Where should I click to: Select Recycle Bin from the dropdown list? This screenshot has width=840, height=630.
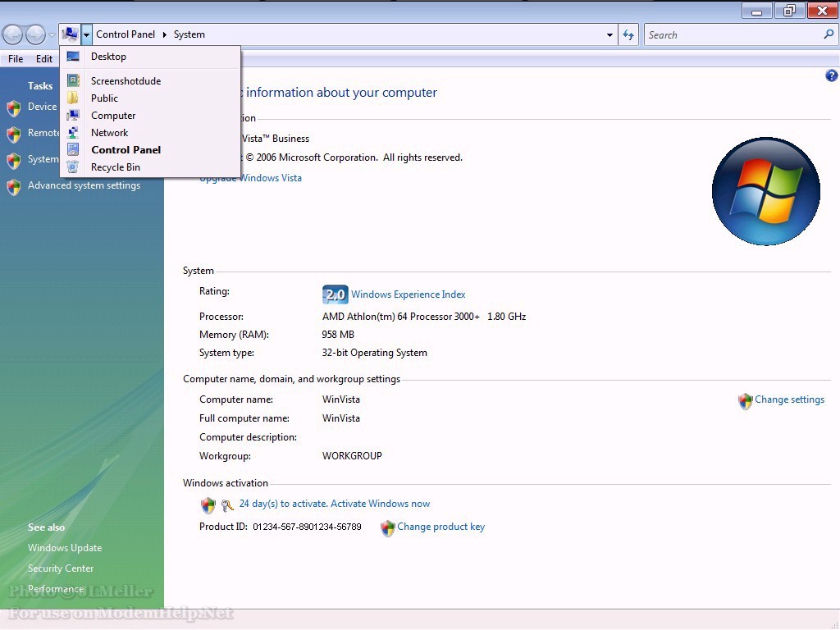point(150,167)
